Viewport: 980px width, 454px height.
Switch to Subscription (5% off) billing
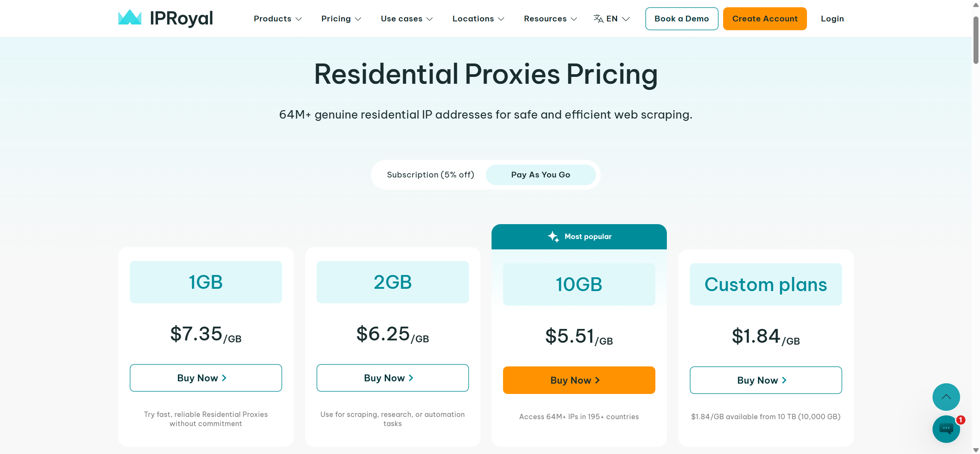pos(430,175)
